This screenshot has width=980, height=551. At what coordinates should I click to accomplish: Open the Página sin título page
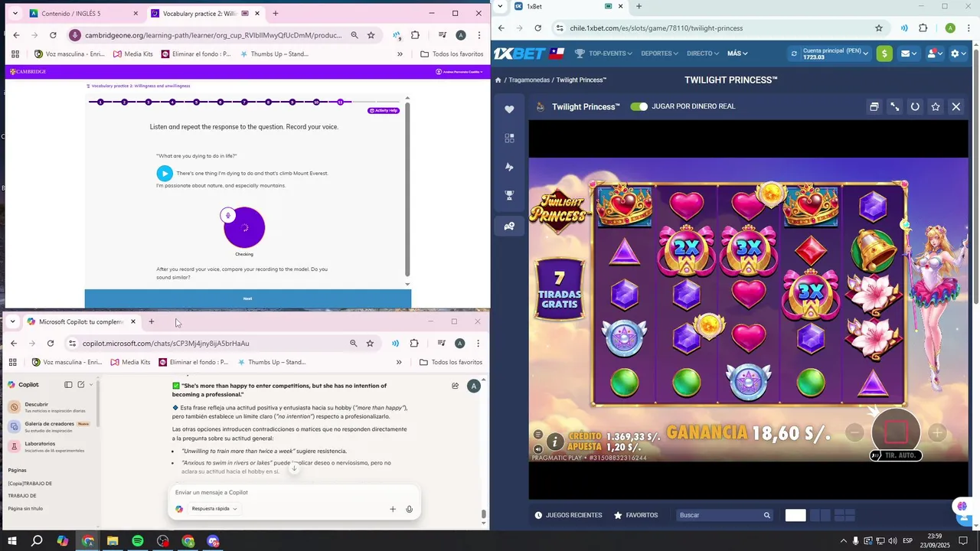26,508
